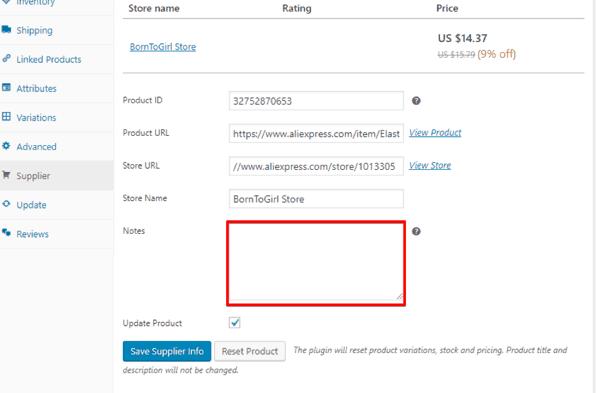Focus the Store URL input field
Image resolution: width=596 pixels, height=393 pixels.
[316, 166]
